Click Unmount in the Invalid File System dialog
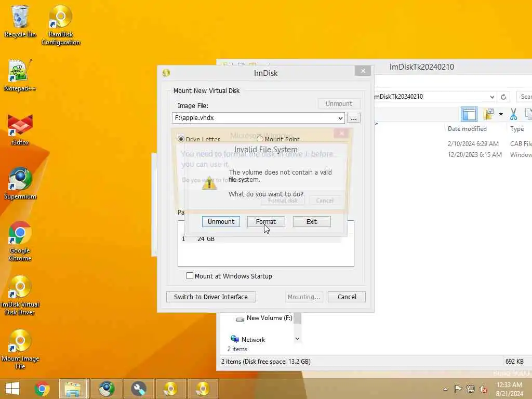 221,221
